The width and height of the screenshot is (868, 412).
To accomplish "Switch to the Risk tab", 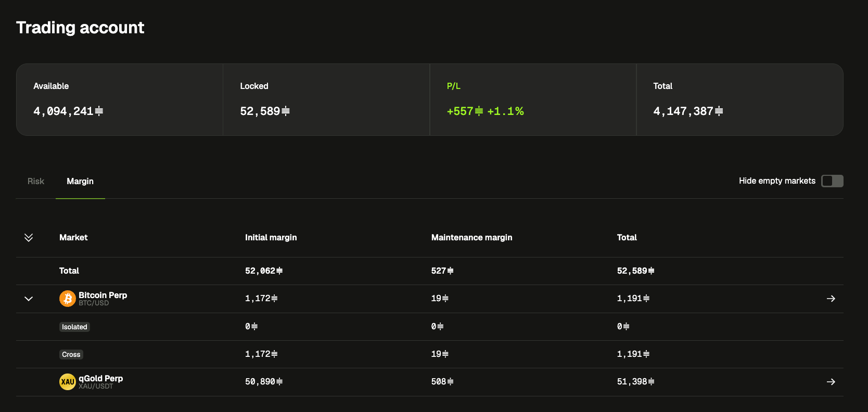I will click(36, 181).
